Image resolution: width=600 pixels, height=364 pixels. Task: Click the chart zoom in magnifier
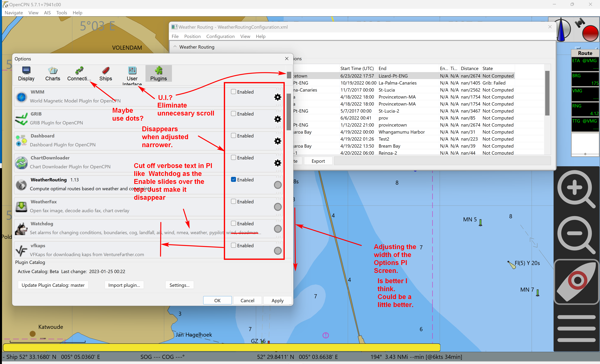(576, 189)
